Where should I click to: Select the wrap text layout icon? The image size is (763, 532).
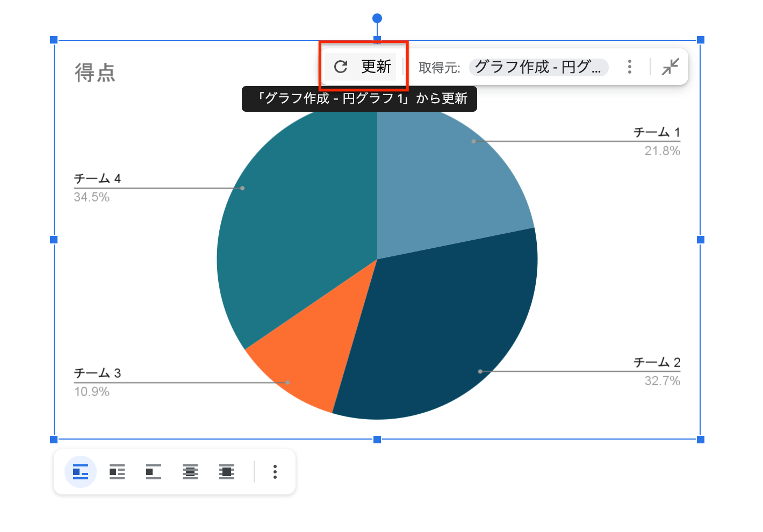coord(116,472)
